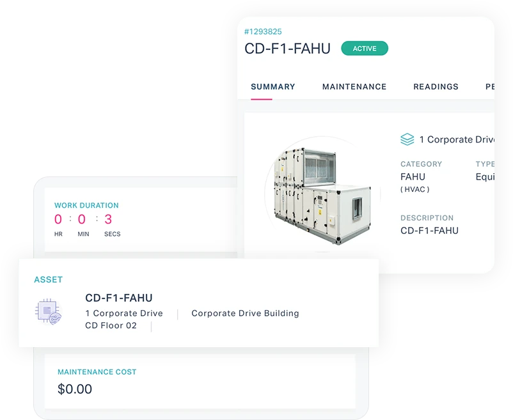Click the $0.00 maintenance cost value
Screen dimensions: 513x420
click(75, 389)
